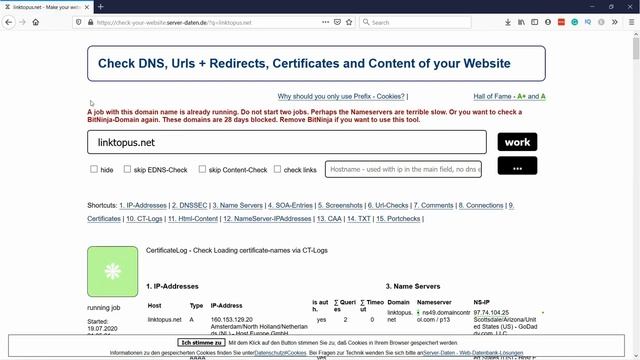This screenshot has width=640, height=360.
Task: Enable the skip Content-Check checkbox
Action: point(202,169)
